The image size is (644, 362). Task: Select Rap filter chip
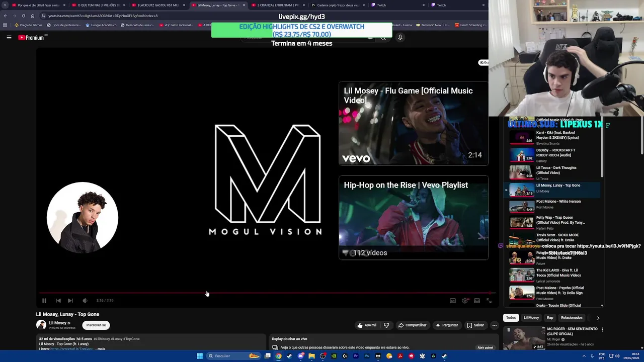click(550, 318)
